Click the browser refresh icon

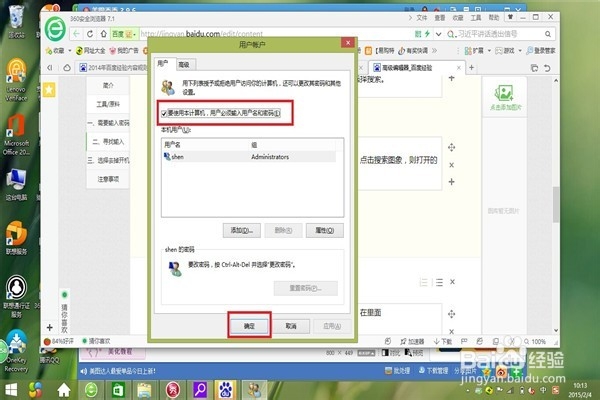90,34
